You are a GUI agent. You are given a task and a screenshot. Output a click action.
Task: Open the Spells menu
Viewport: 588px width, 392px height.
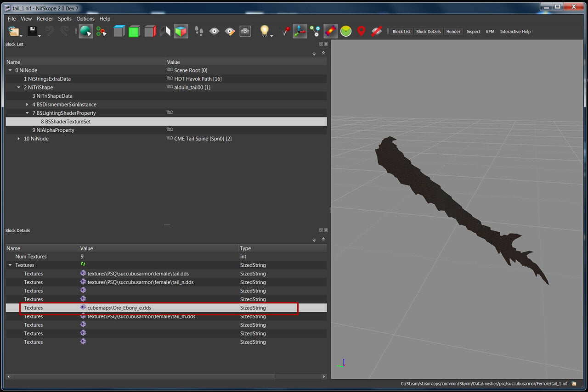[65, 19]
